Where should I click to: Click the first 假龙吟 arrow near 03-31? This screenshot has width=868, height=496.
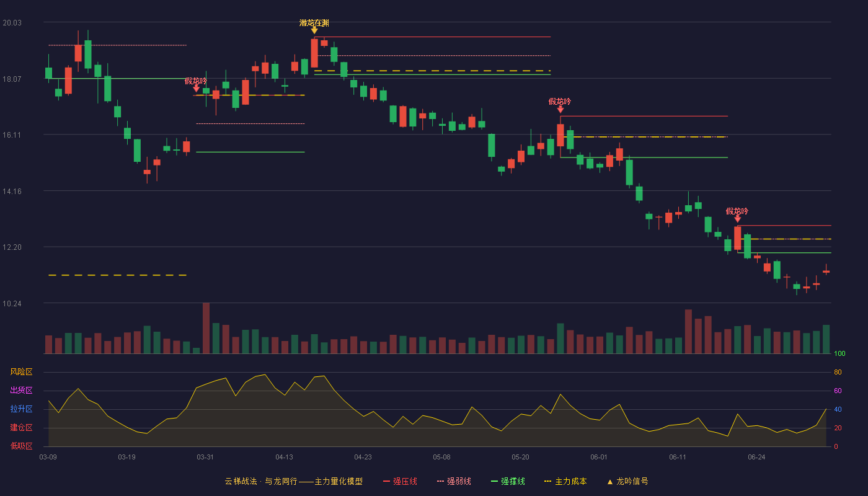click(197, 89)
